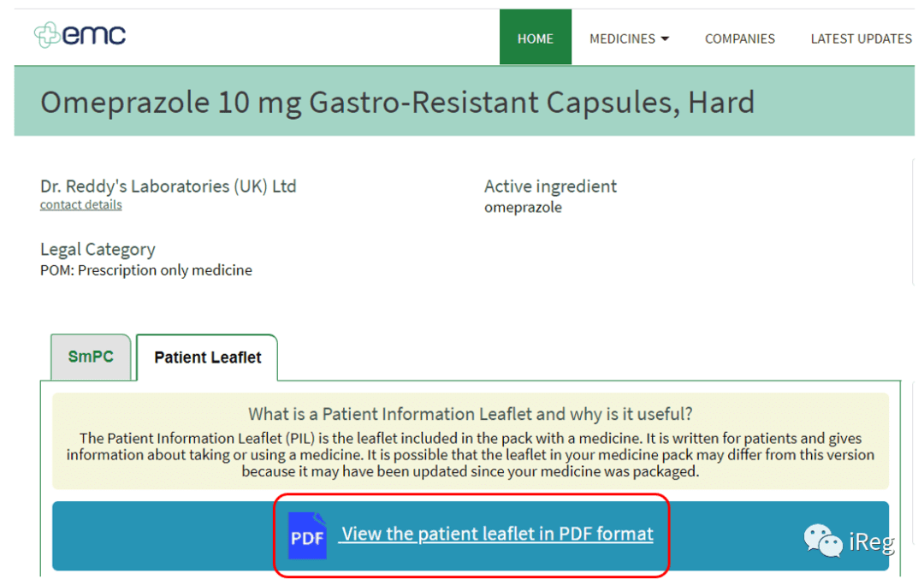
Task: Select the Patient Leaflet tab
Action: 207,357
